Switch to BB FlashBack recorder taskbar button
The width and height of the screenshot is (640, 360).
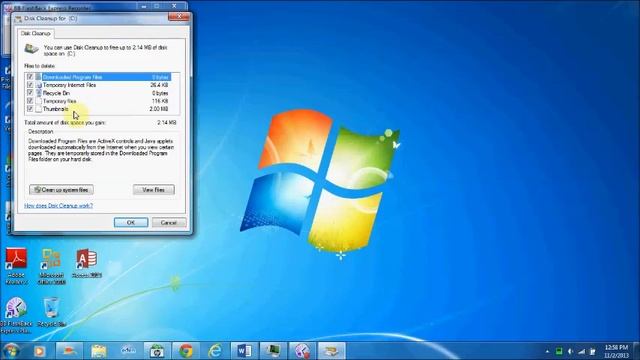click(302, 351)
